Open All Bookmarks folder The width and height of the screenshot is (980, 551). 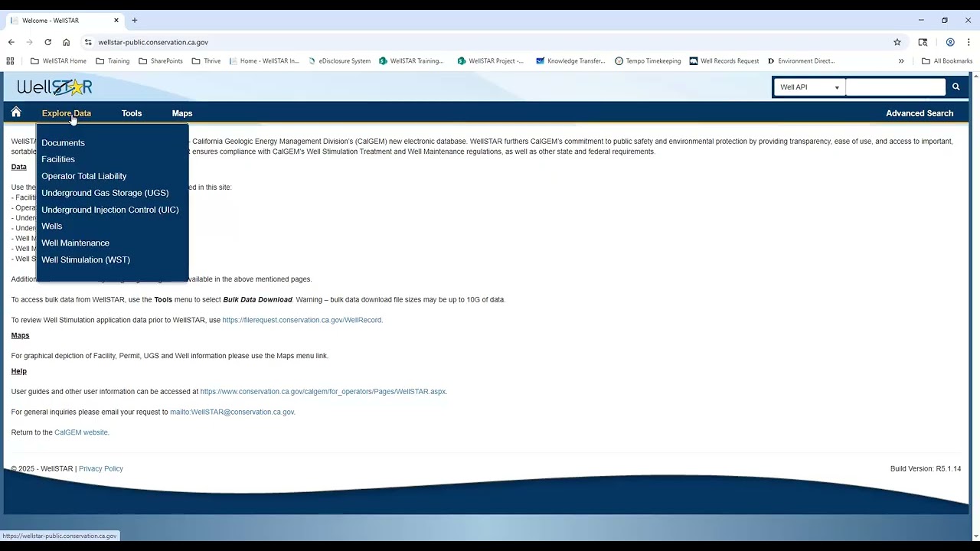[x=947, y=61]
